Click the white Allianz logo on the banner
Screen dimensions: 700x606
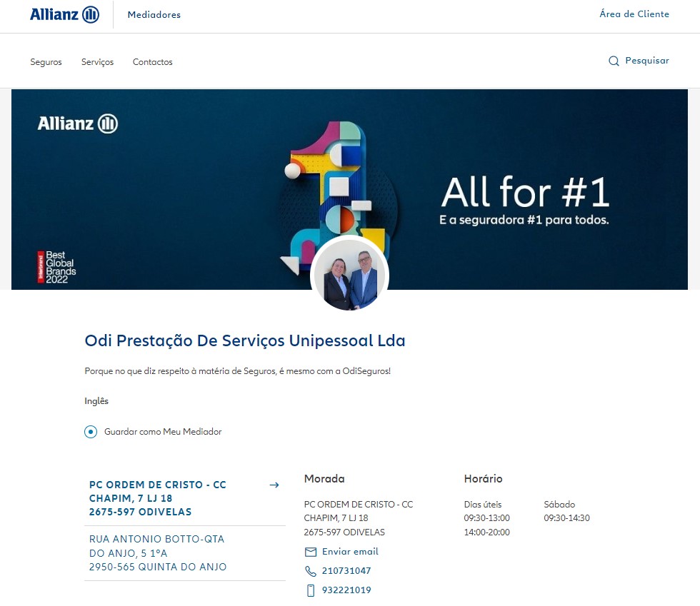[78, 123]
